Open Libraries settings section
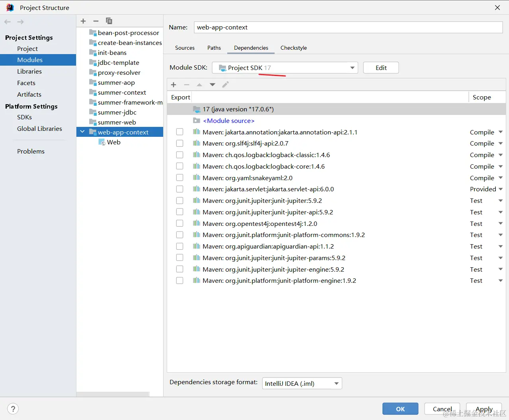The image size is (509, 420). [x=29, y=71]
